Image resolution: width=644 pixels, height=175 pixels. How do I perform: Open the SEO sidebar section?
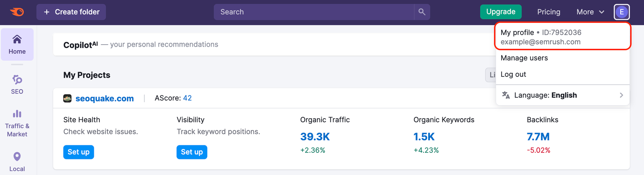point(17,84)
